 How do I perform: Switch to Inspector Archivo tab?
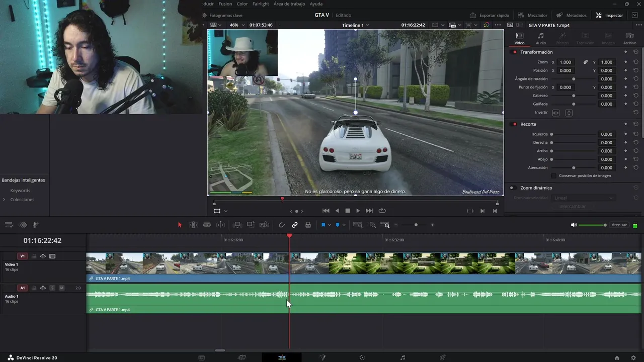point(629,38)
